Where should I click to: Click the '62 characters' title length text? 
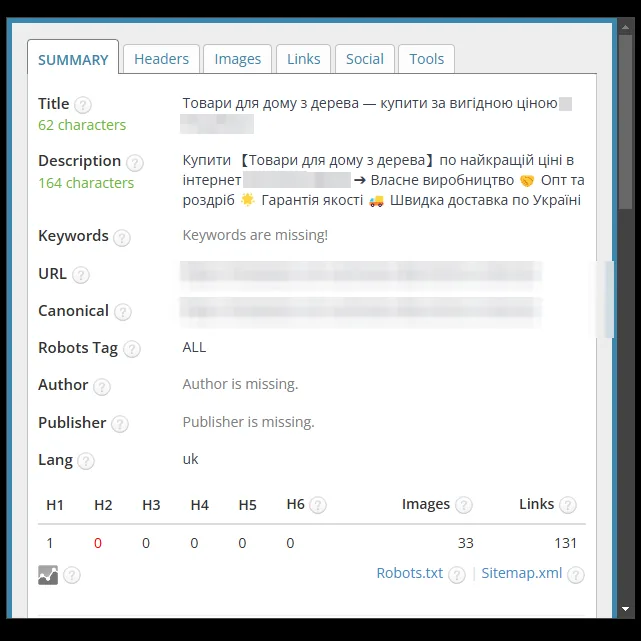[x=82, y=125]
